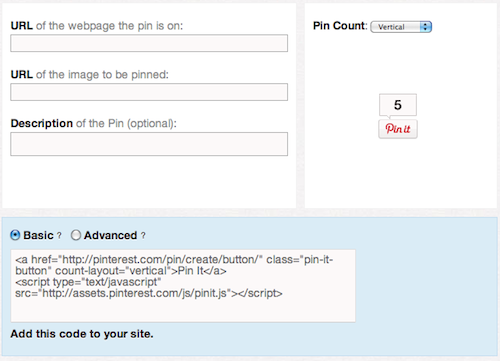Click inside the embed code text box
The image size is (500, 361).
point(183,286)
